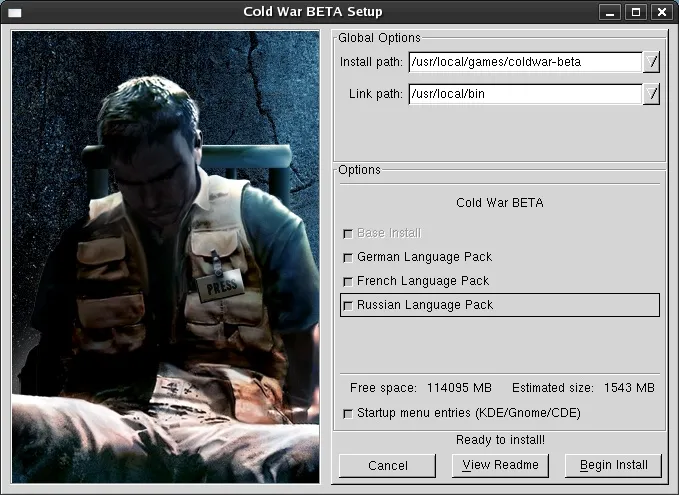
Task: Toggle the Base Install checkbox
Action: click(x=347, y=234)
